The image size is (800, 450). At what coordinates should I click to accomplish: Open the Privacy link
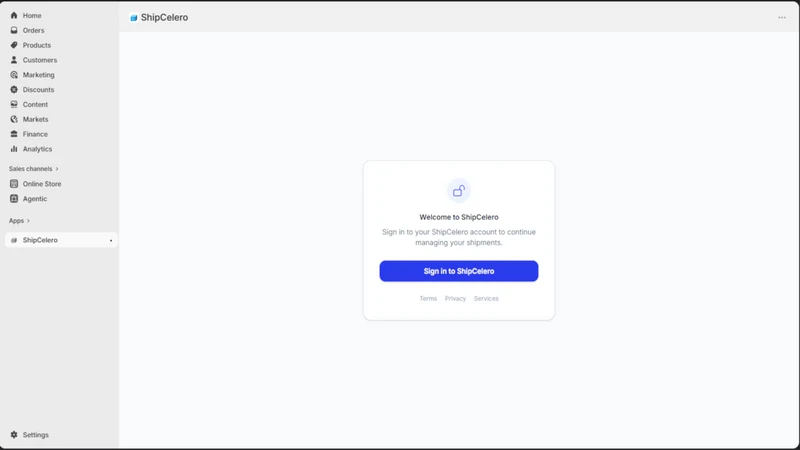coord(455,298)
